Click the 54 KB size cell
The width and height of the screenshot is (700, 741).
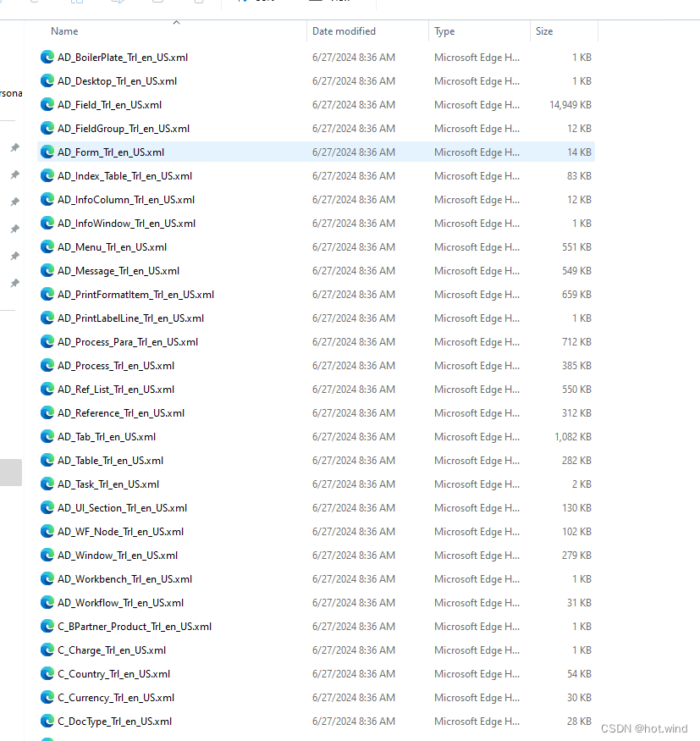coord(580,674)
